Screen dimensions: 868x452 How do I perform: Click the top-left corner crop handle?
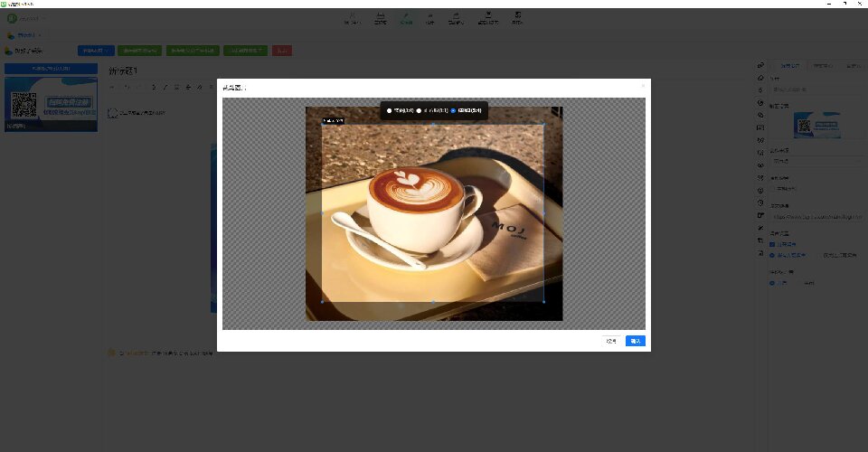(323, 124)
